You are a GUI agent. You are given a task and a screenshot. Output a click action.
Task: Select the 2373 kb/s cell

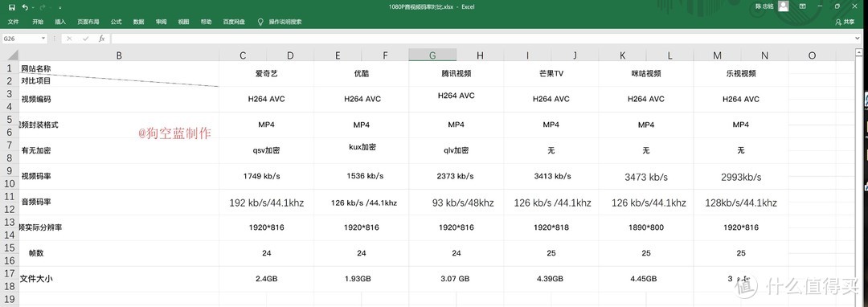click(x=457, y=177)
